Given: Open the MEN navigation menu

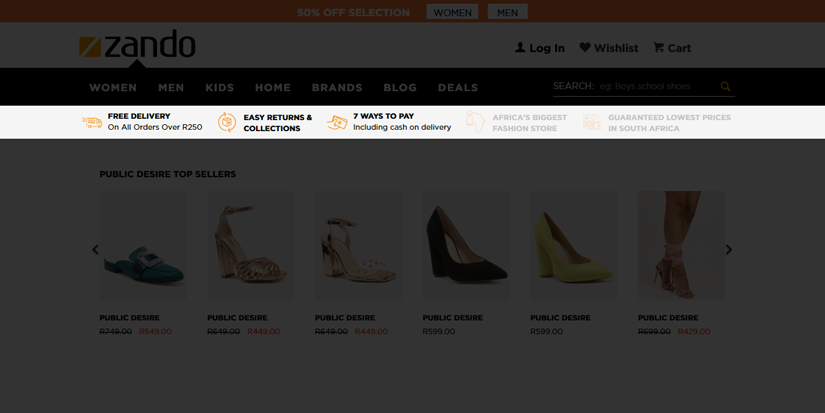Looking at the screenshot, I should point(171,87).
